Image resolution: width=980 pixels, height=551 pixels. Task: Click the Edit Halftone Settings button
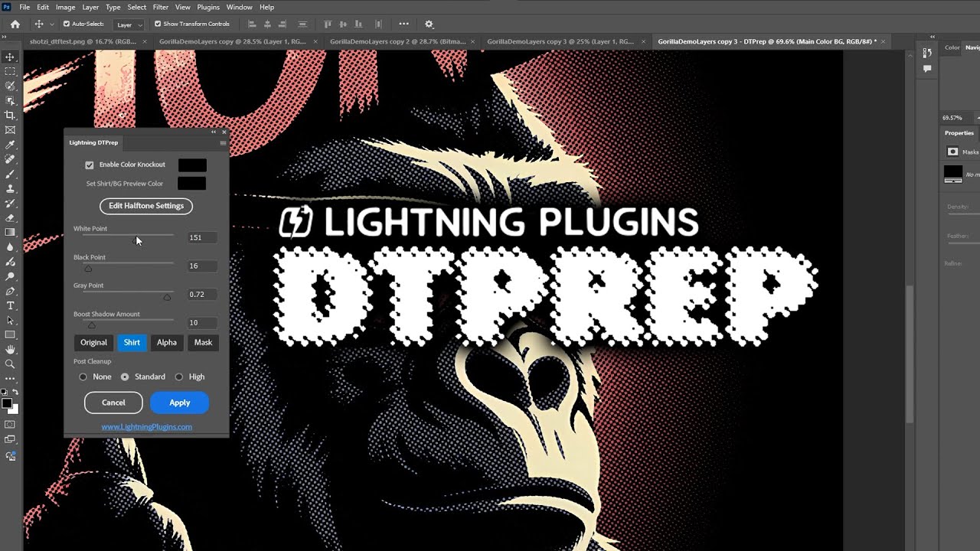click(x=146, y=206)
